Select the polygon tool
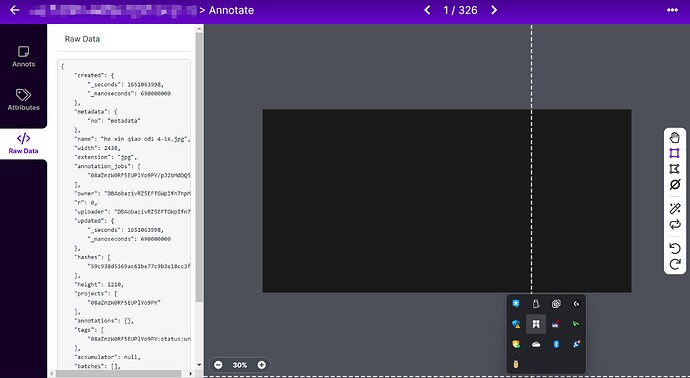 tap(675, 169)
